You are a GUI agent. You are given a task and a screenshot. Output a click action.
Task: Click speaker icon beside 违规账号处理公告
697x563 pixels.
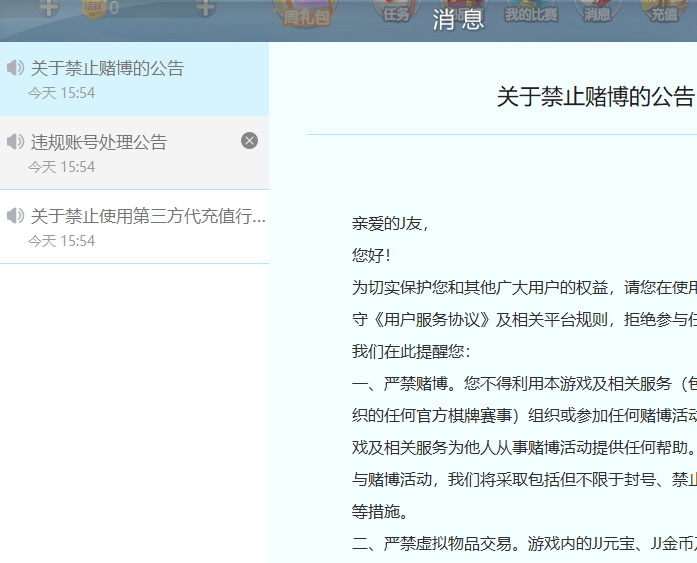click(15, 142)
